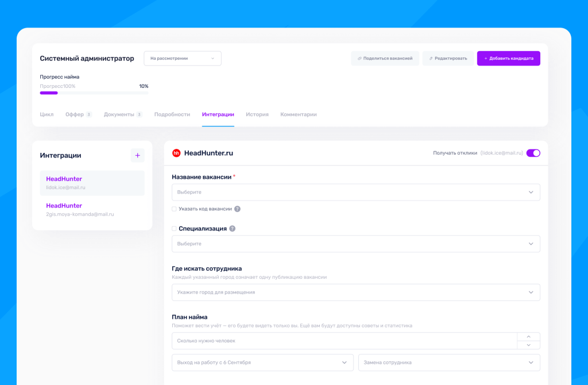Check the Специализация checkbox
588x385 pixels.
click(x=174, y=229)
